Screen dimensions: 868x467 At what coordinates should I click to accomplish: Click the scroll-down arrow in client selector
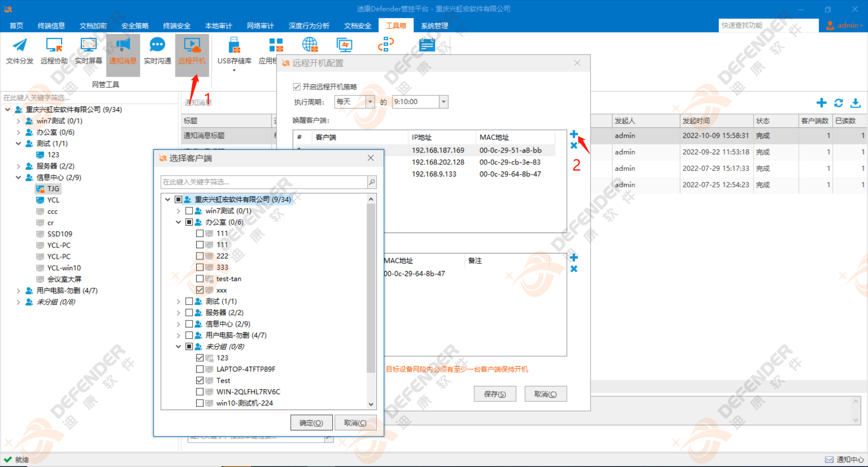(x=371, y=404)
